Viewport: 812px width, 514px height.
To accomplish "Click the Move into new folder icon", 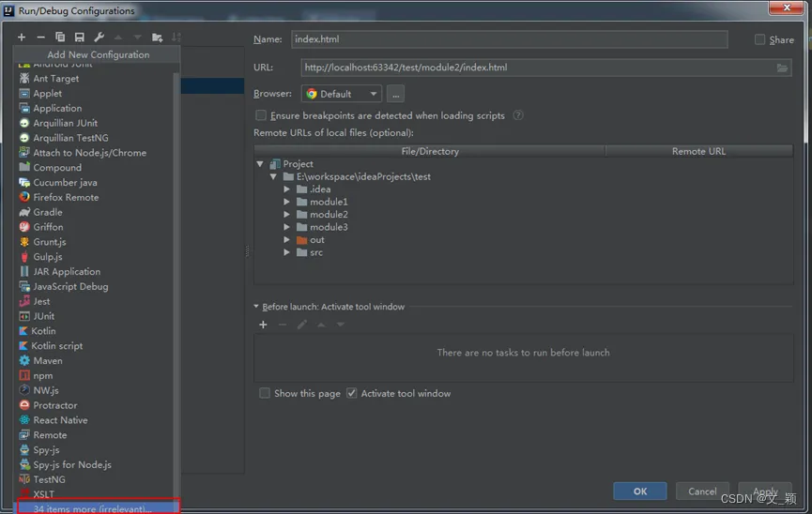I will 157,38.
